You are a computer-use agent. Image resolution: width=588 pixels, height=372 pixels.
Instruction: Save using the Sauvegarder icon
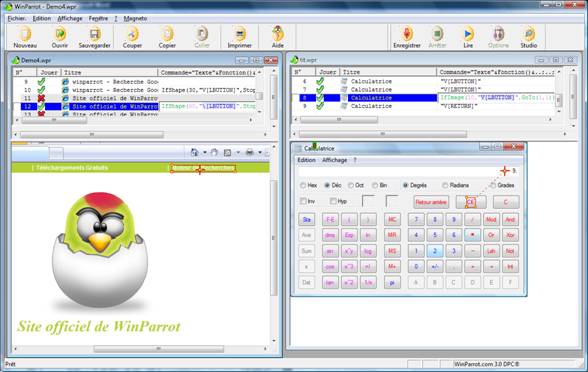click(x=94, y=34)
